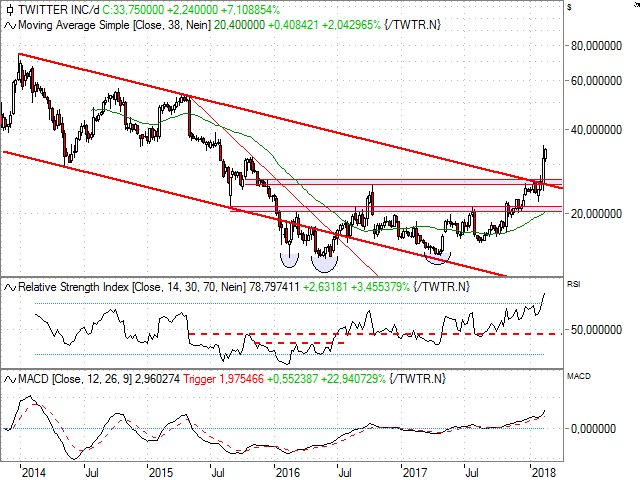Click the closing price C:33,750000
640x480 pixels.
[x=133, y=10]
